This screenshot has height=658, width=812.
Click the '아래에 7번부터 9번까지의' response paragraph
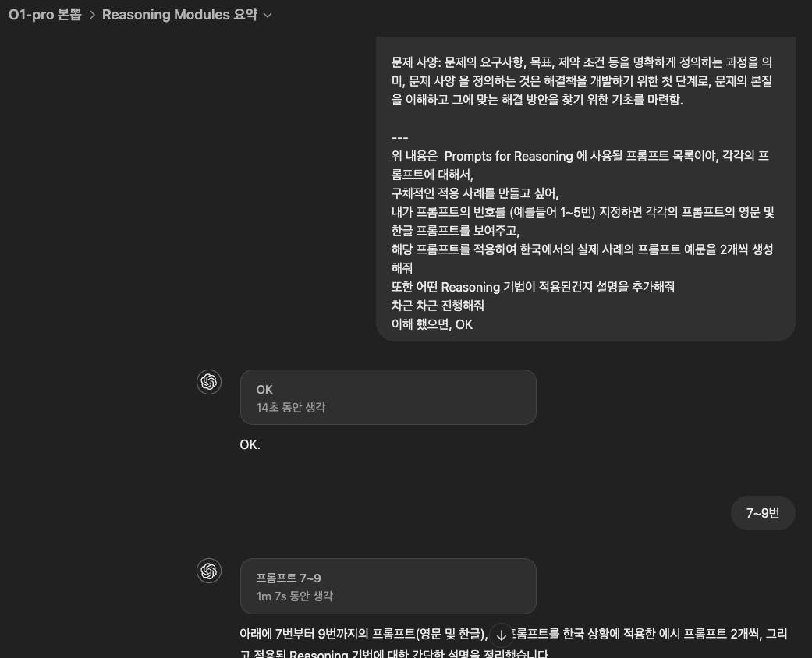pyautogui.click(x=513, y=643)
